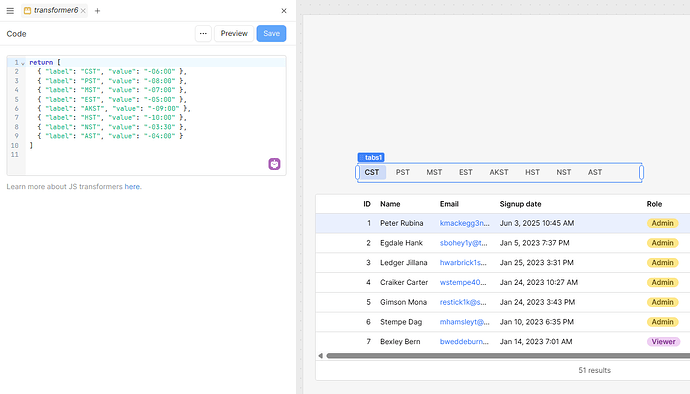Select the Stempe Dag name cell
This screenshot has height=394, width=690.
[401, 322]
